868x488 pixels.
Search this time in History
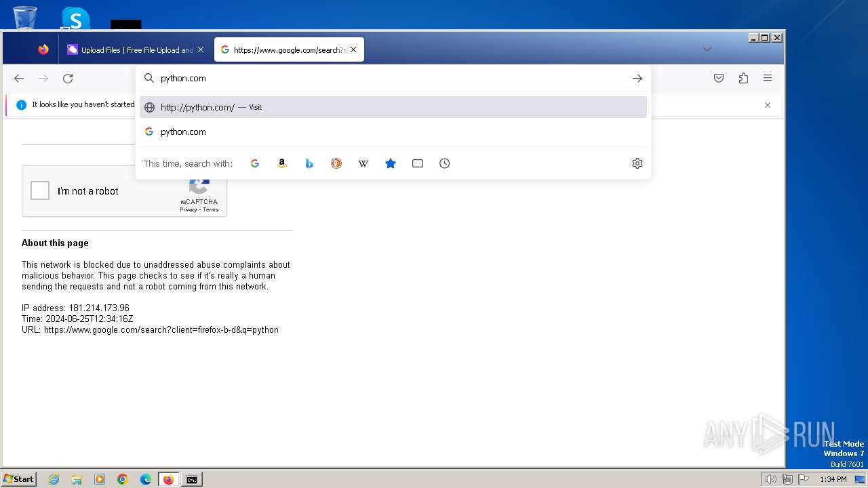(445, 163)
